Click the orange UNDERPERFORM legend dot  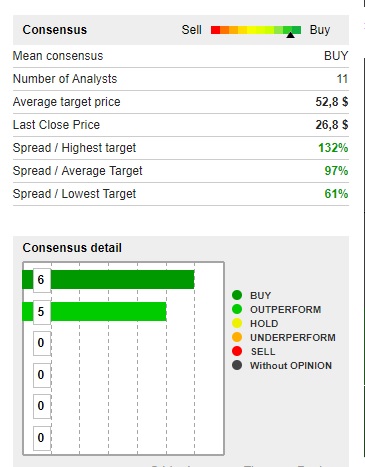point(237,337)
